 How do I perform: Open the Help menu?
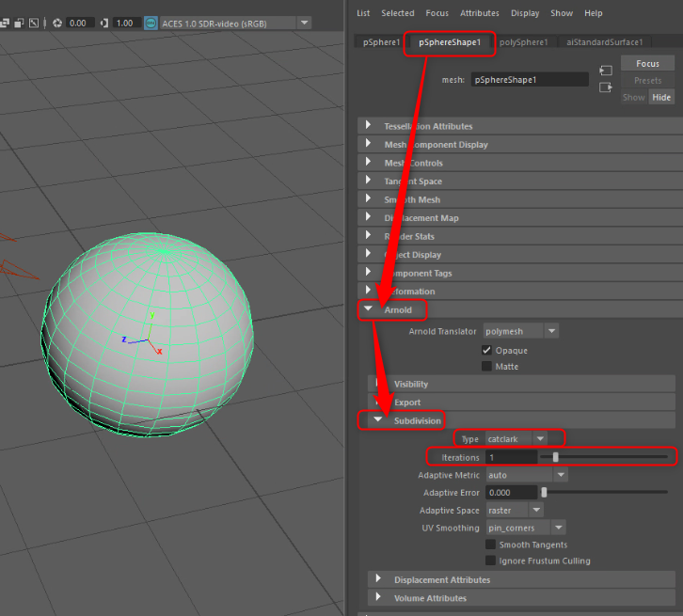594,13
